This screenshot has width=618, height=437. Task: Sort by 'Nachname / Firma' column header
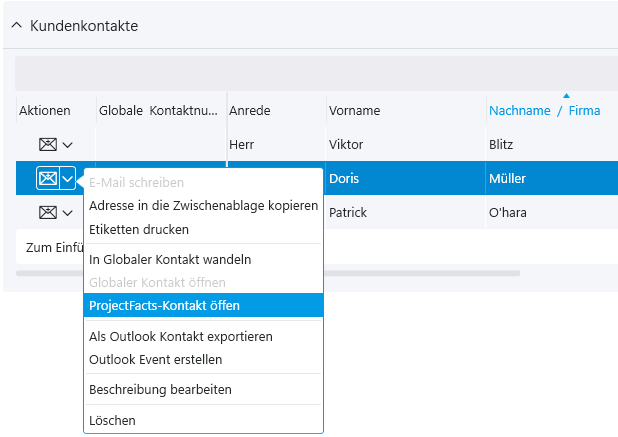pyautogui.click(x=543, y=111)
